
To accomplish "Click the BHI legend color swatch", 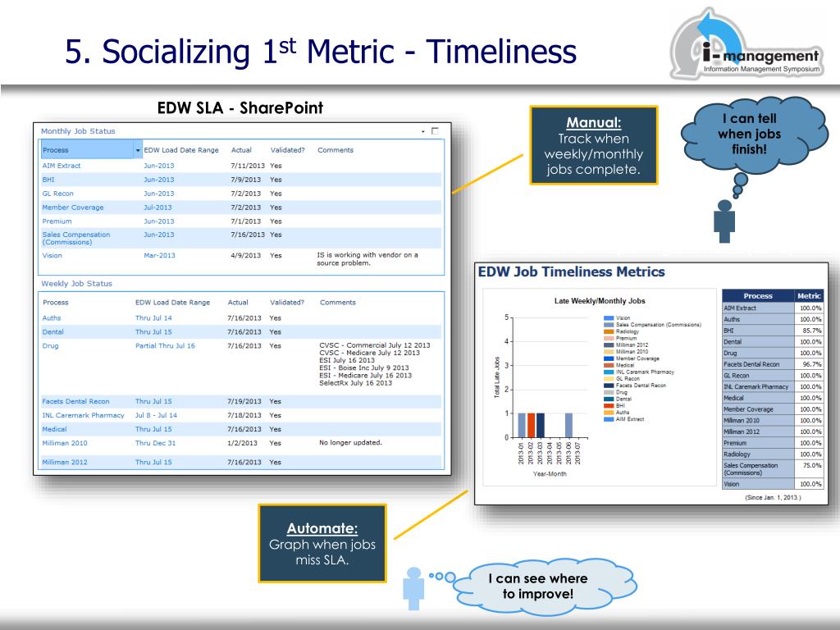I will point(609,406).
